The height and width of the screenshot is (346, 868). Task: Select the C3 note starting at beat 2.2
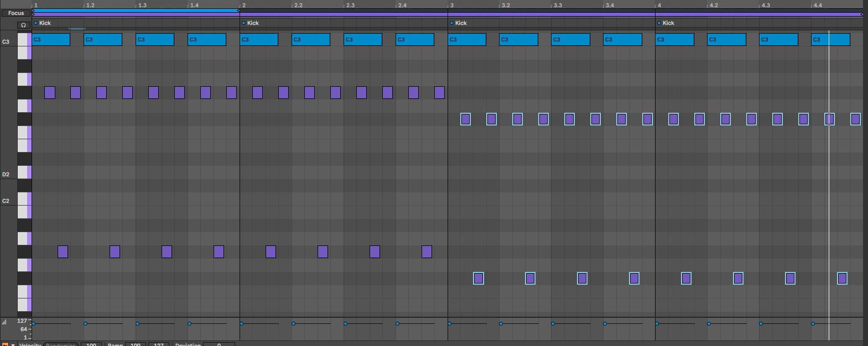click(x=311, y=39)
